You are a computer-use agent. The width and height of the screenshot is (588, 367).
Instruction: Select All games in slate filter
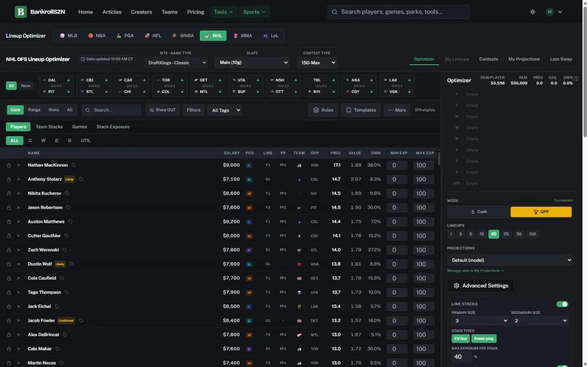[11, 85]
